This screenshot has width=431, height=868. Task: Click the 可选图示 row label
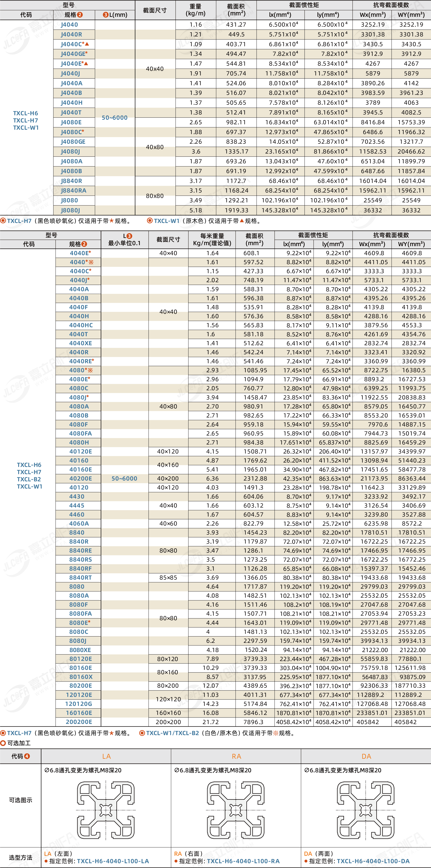point(21,800)
